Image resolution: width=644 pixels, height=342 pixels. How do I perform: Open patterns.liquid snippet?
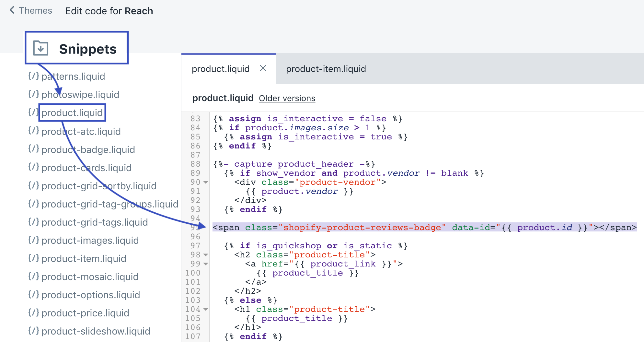tap(73, 76)
